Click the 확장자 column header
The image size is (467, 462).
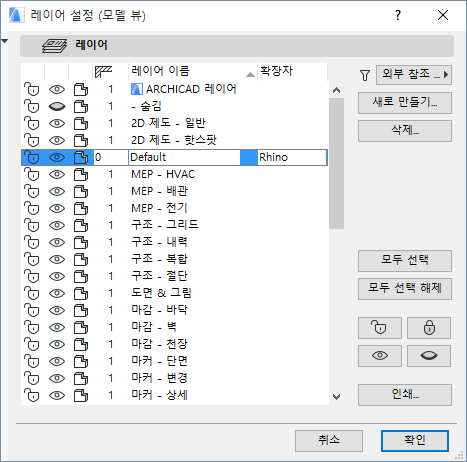(x=292, y=71)
